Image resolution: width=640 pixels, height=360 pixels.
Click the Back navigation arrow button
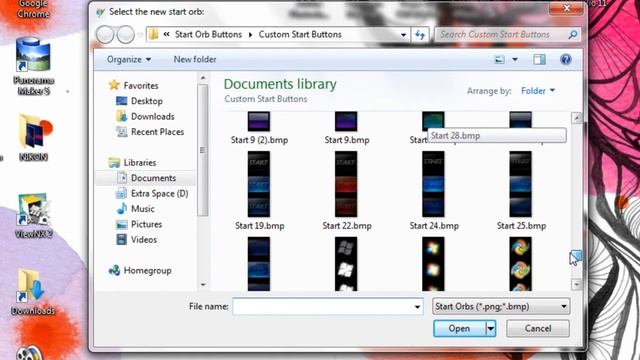[105, 35]
